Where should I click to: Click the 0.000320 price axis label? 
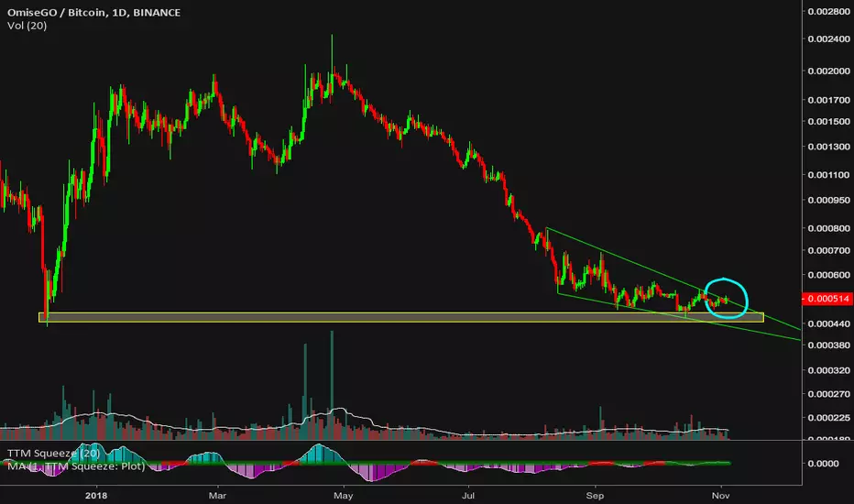tap(828, 370)
